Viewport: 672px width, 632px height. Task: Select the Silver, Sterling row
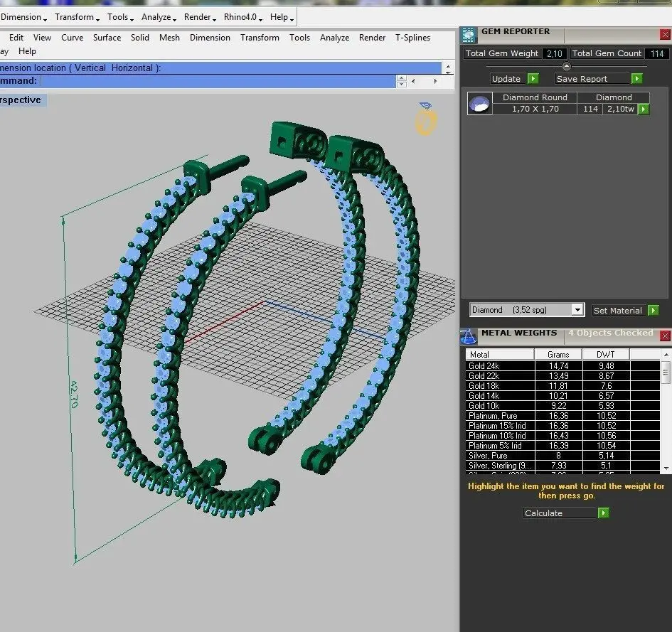point(562,466)
